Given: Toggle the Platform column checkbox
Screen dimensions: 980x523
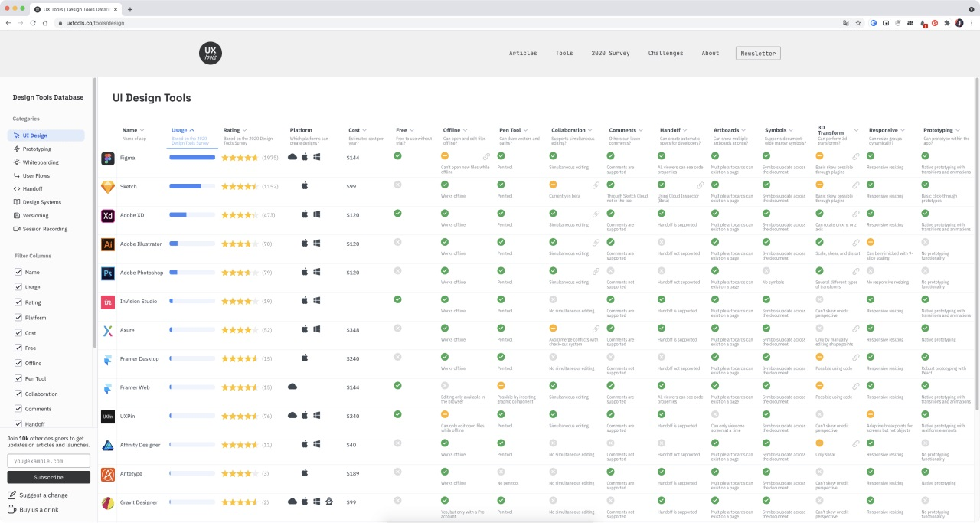Looking at the screenshot, I should [18, 318].
